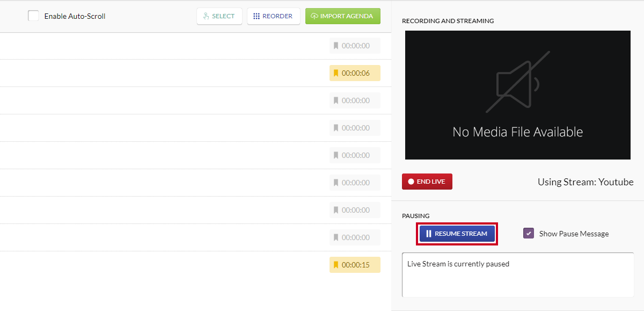Open REORDER mode for agenda items
Screen dimensions: 644x311
[x=274, y=16]
